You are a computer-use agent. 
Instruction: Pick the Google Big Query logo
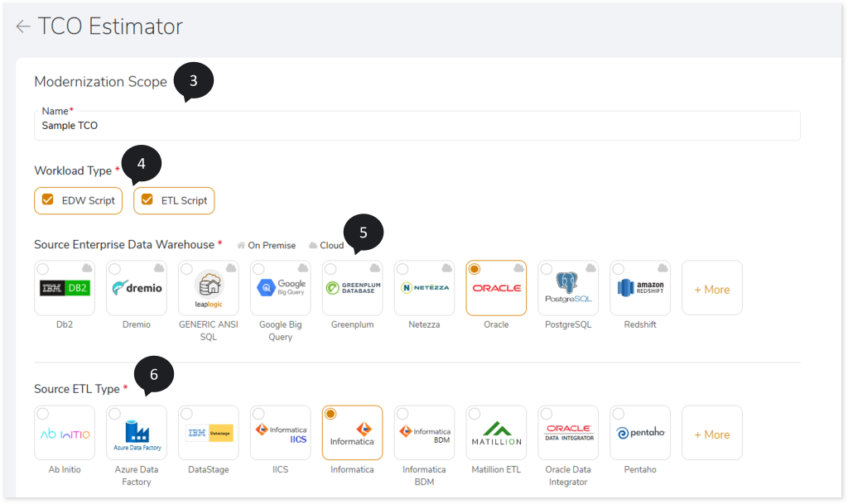(x=281, y=288)
